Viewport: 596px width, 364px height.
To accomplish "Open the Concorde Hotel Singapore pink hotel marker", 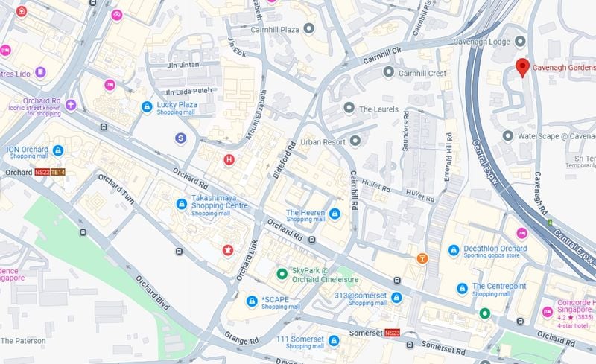I will (548, 312).
